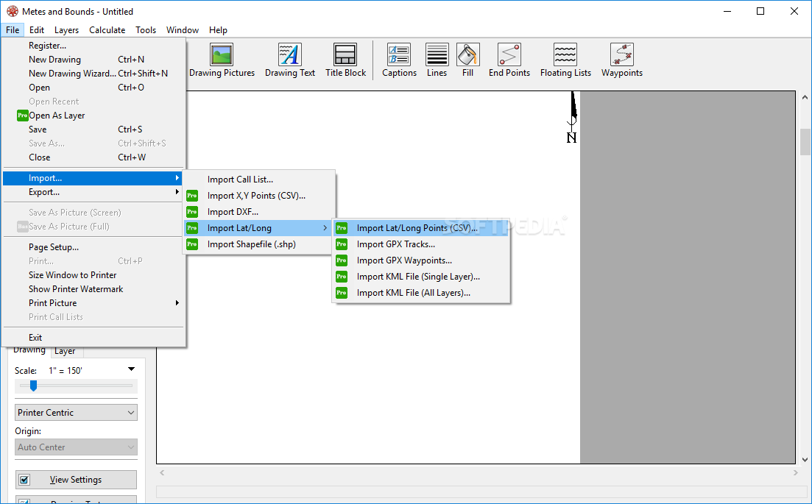Click the vertical scrollbar up arrow
This screenshot has height=504, width=812.
point(805,97)
